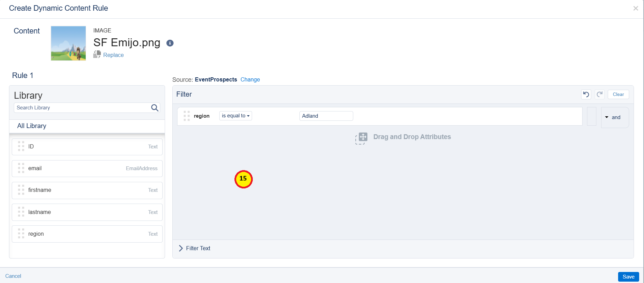Click the Adland value text field

(x=326, y=116)
